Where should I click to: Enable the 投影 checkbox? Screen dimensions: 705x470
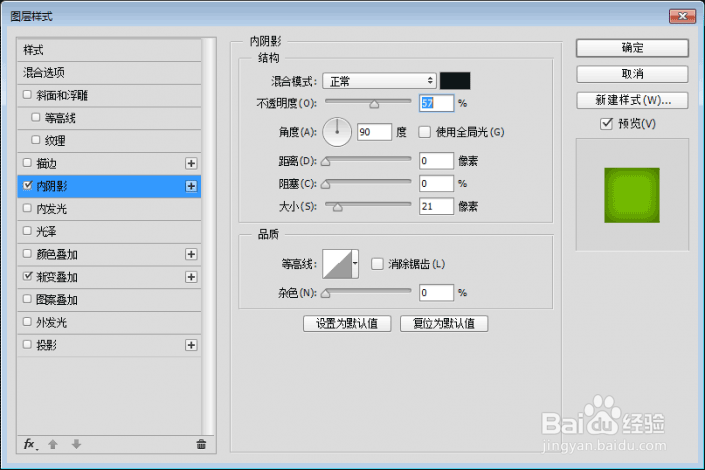click(x=27, y=344)
